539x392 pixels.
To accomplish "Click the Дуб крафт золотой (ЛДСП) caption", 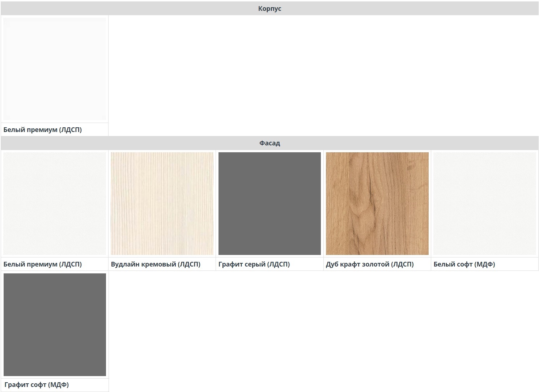I will 369,264.
